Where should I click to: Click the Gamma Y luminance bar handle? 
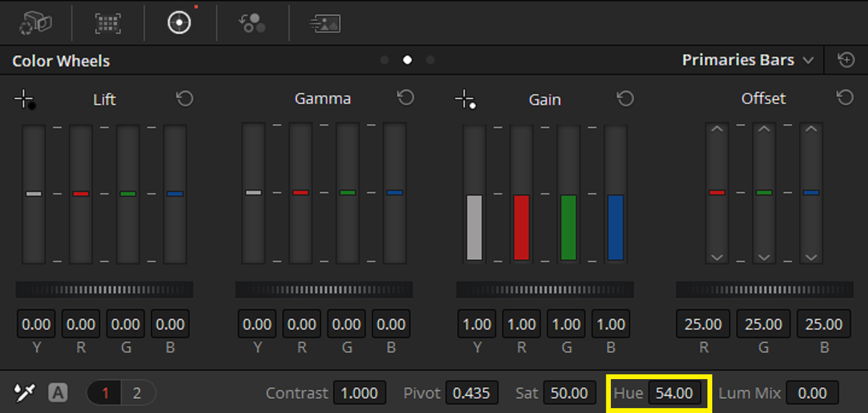(x=254, y=193)
